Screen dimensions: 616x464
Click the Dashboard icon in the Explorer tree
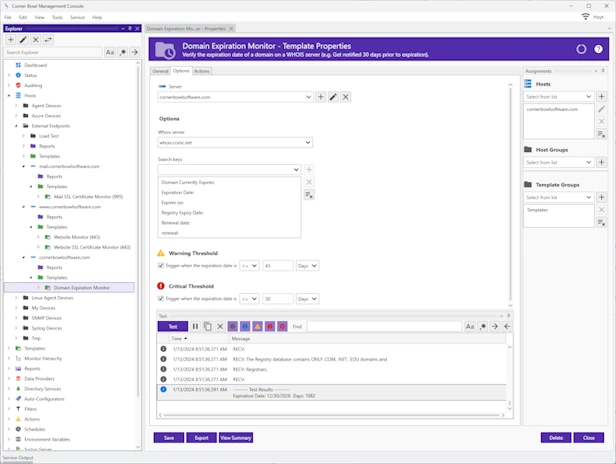pyautogui.click(x=19, y=65)
